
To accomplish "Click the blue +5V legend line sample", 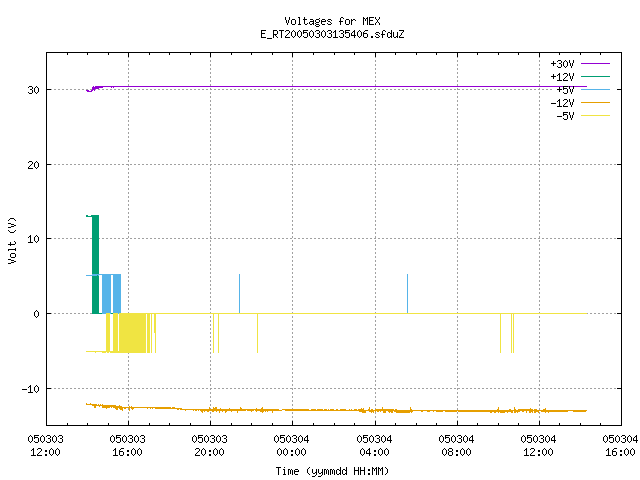I will tap(595, 89).
